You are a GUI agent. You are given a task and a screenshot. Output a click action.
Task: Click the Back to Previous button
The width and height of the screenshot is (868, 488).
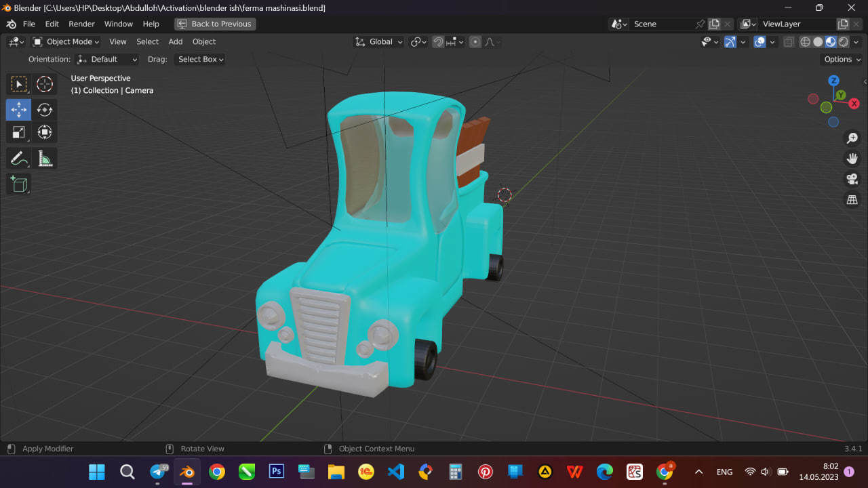click(215, 24)
